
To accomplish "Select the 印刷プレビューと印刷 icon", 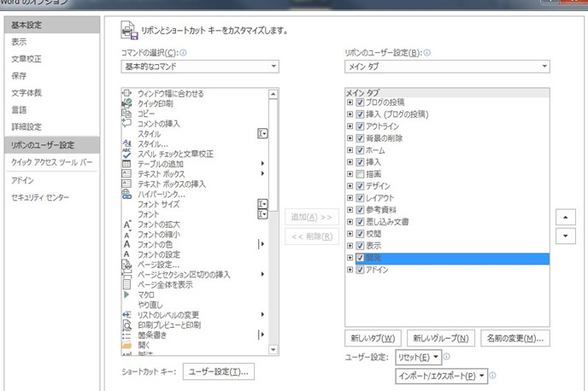I will (126, 325).
